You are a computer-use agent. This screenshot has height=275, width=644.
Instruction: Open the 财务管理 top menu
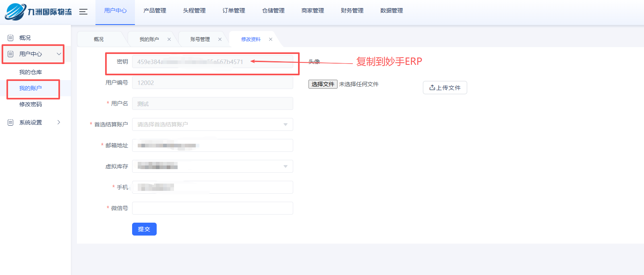click(x=352, y=11)
